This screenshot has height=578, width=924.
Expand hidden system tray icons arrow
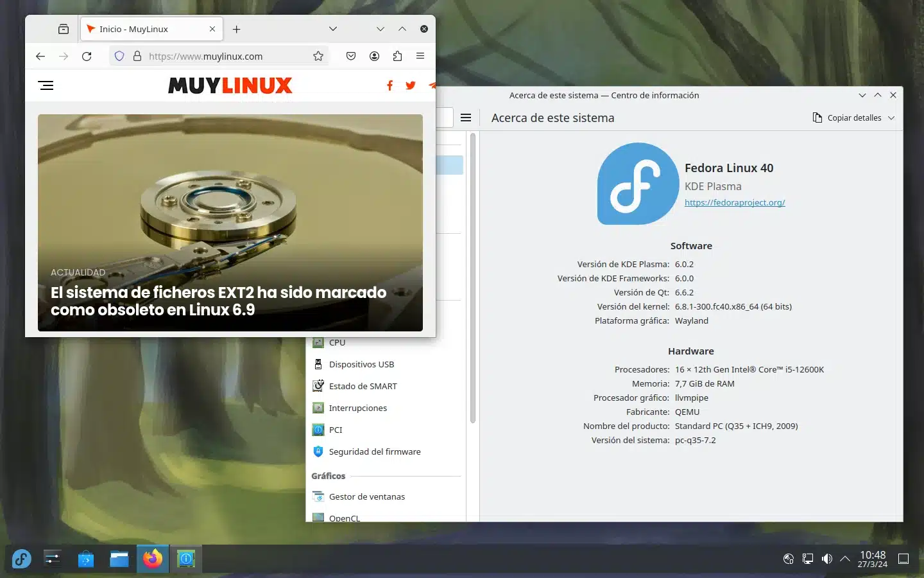click(x=845, y=559)
